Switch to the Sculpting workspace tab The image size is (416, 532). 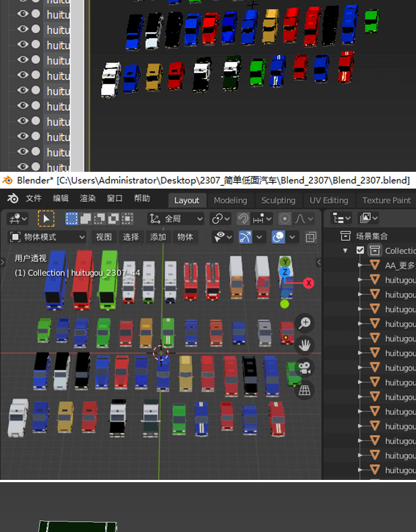[x=278, y=201]
